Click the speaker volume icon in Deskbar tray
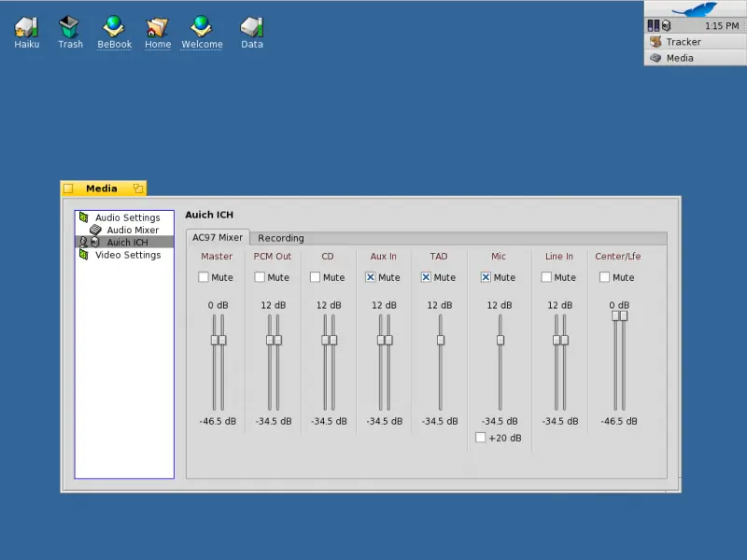The height and width of the screenshot is (560, 747). point(667,26)
